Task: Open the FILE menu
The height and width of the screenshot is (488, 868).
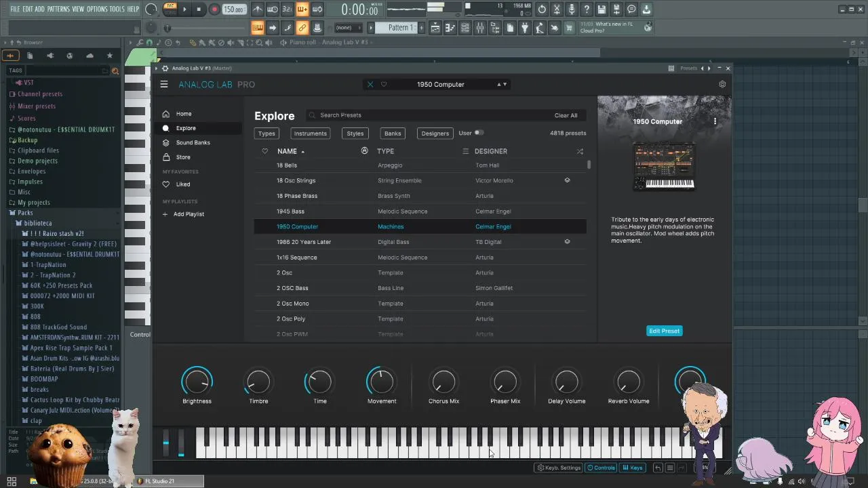Action: coord(15,9)
